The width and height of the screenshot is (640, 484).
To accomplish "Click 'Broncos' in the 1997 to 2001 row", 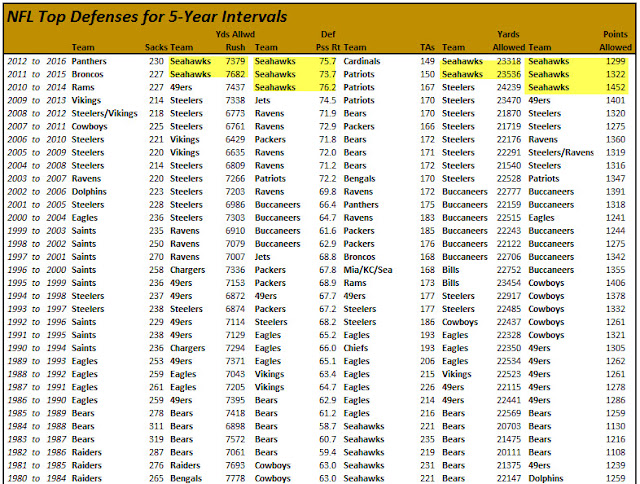I will (x=359, y=257).
